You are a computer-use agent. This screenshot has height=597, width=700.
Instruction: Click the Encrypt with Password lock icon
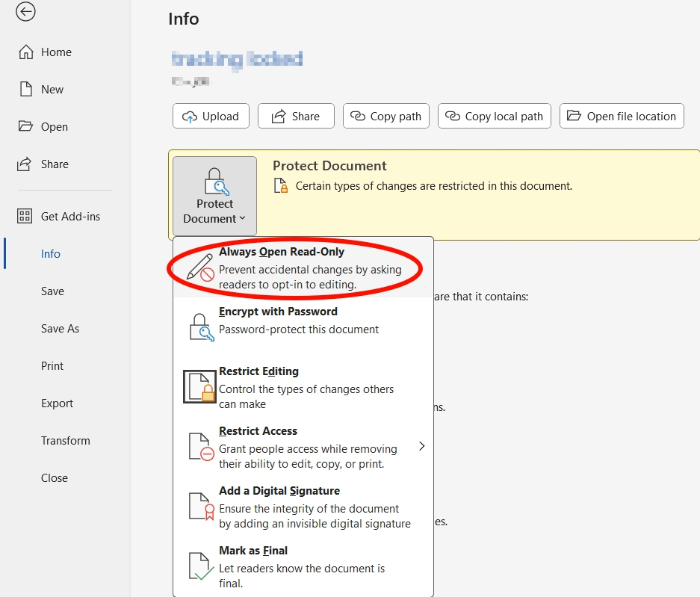[199, 326]
